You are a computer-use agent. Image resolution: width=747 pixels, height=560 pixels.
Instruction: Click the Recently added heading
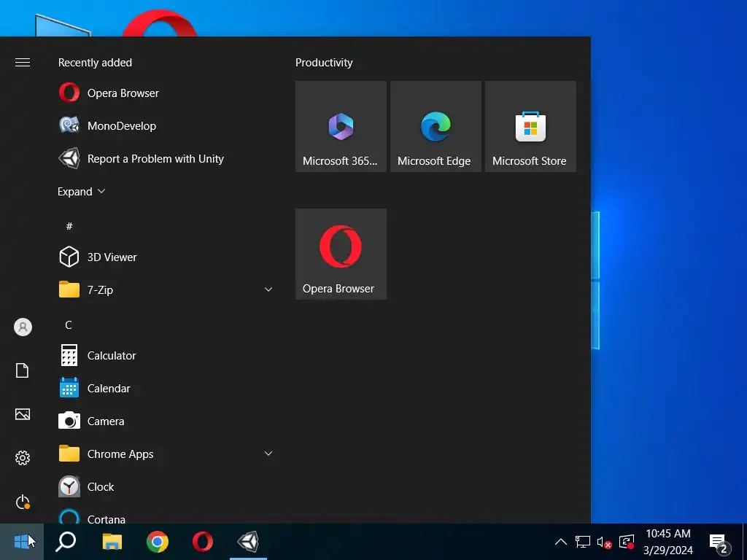tap(95, 63)
